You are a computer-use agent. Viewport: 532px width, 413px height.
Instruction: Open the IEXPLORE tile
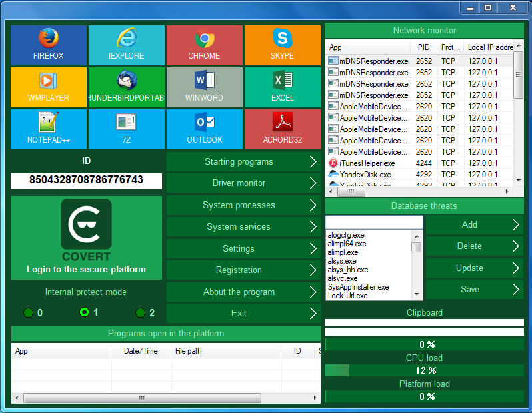(127, 45)
